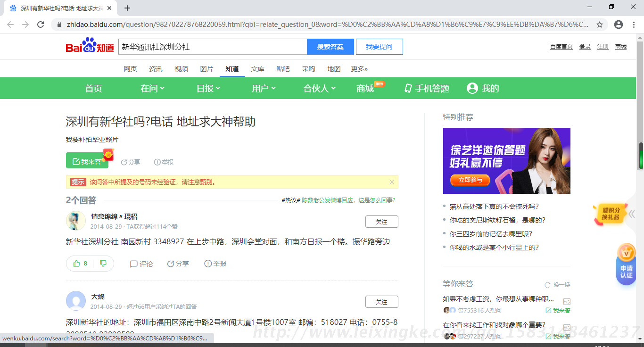Click the browser address bar URL
The width and height of the screenshot is (644, 347).
[x=327, y=25]
